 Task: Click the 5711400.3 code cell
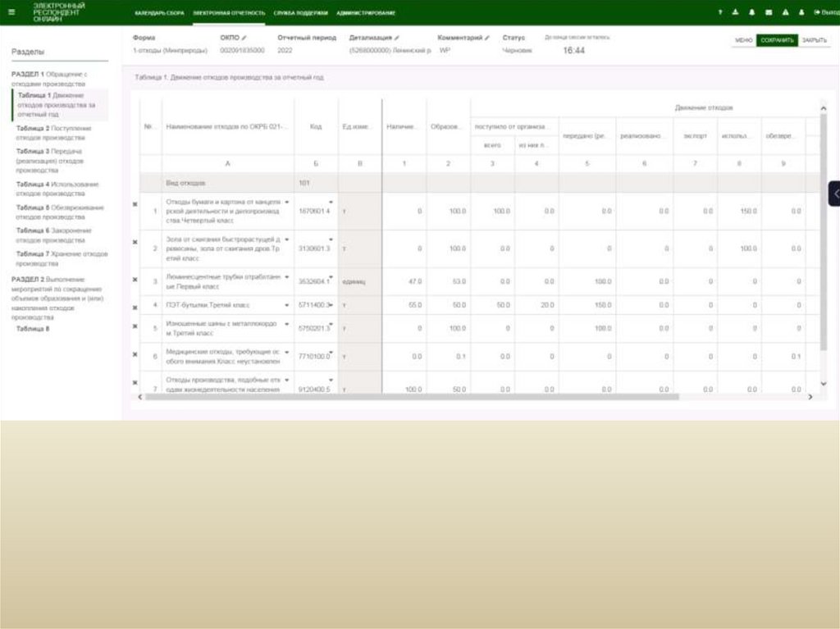pos(316,305)
